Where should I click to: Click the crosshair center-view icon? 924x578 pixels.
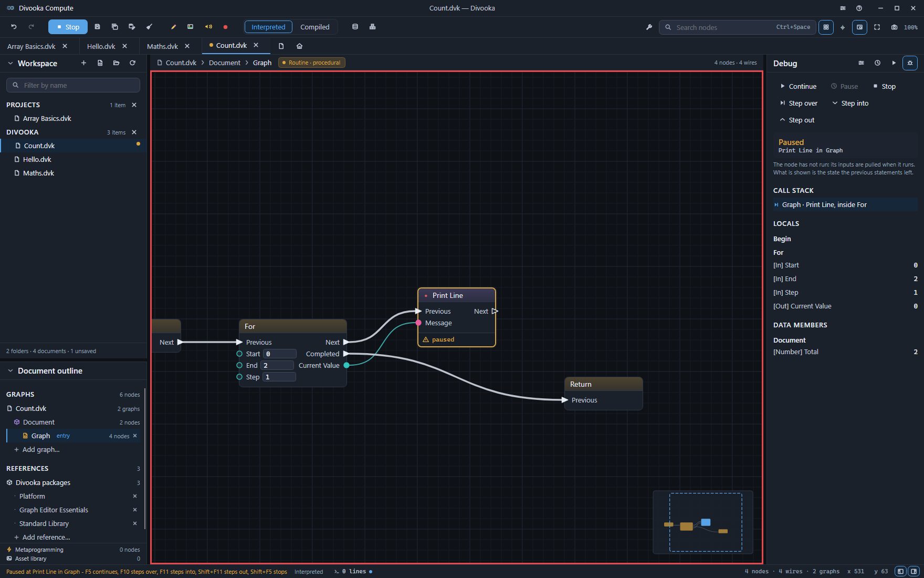843,27
